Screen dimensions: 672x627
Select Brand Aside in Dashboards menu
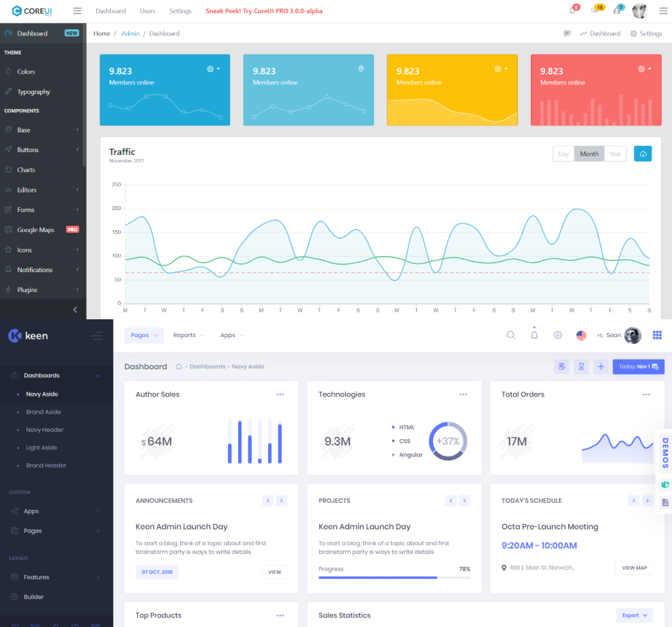coord(43,412)
